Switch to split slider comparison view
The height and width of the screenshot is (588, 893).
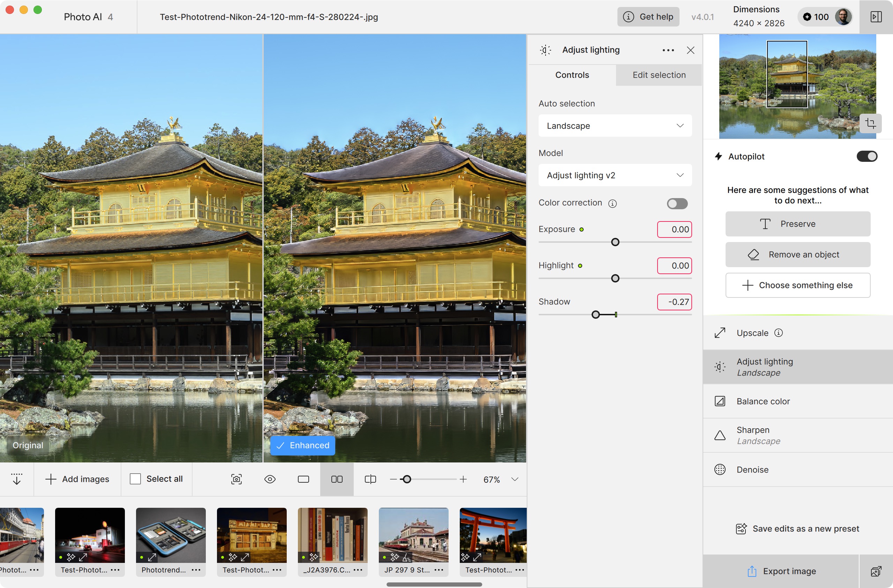tap(370, 479)
